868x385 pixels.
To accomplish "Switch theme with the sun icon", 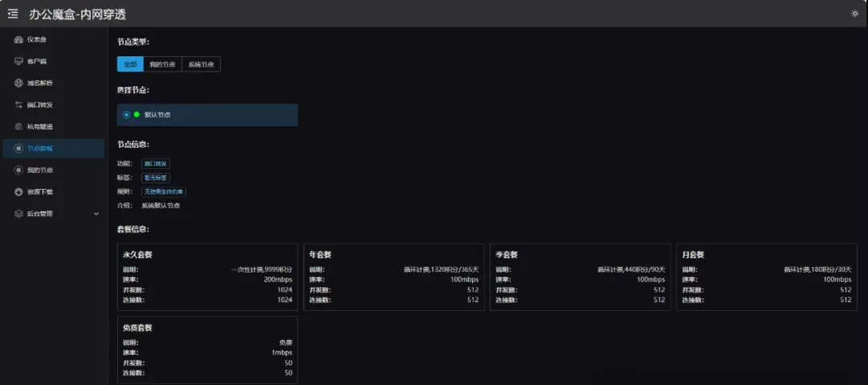I will (x=854, y=14).
